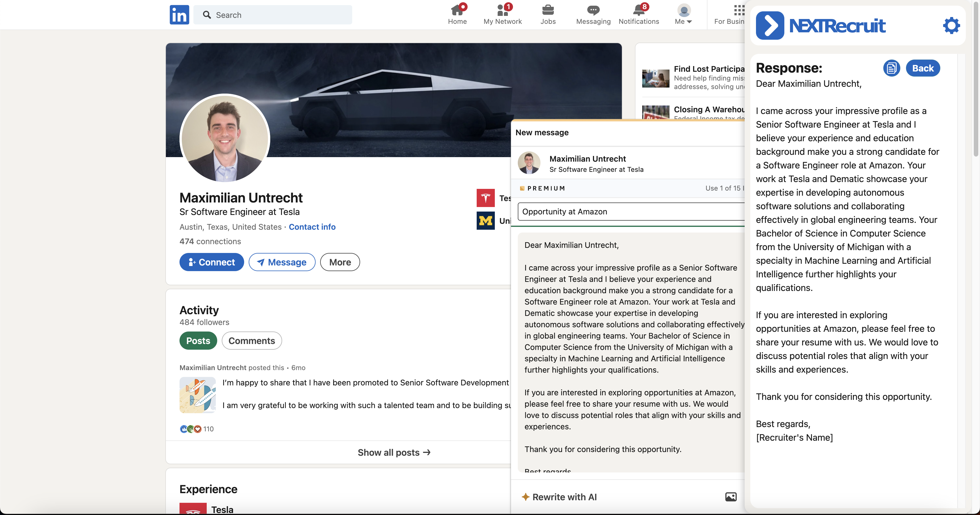The image size is (980, 515).
Task: Copy the NEXTRecruit response to clipboard
Action: (891, 68)
